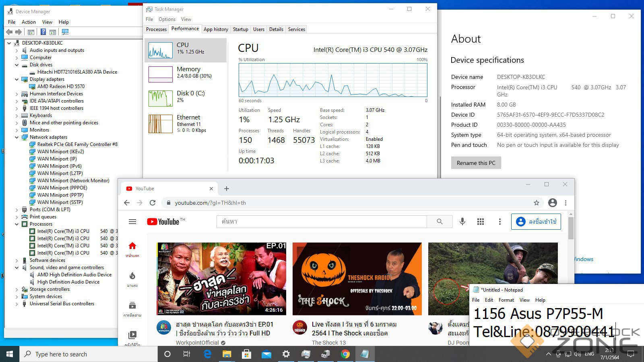Expand the Keyboards device category
The height and width of the screenshot is (362, 644).
(x=17, y=115)
